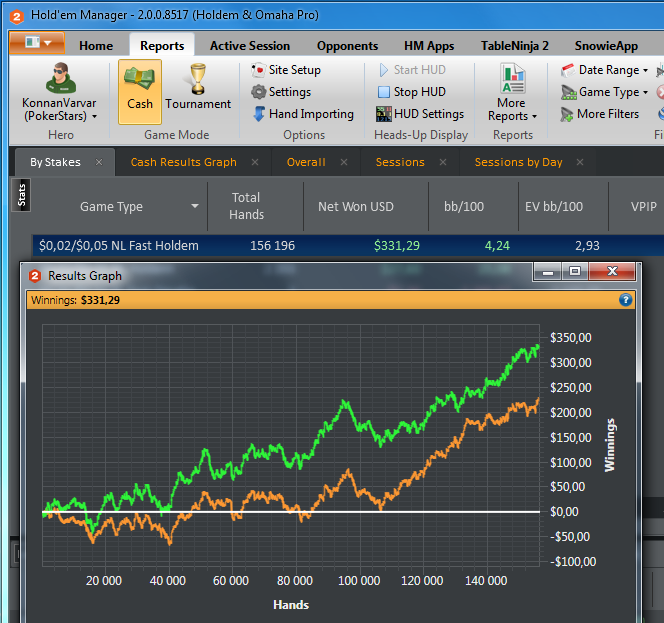Sort by bb/100 column header
Viewport: 664px width, 623px height.
point(464,207)
